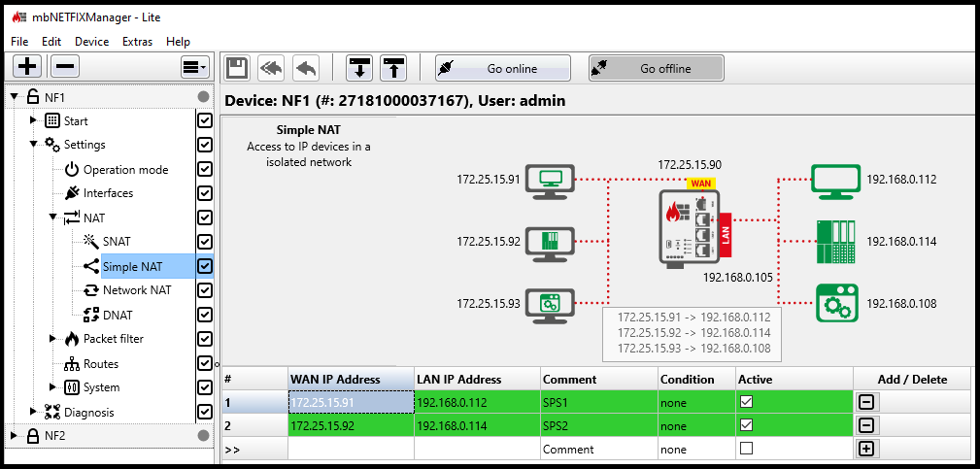Image resolution: width=980 pixels, height=469 pixels.
Task: Open Routes network icon item
Action: click(x=73, y=363)
